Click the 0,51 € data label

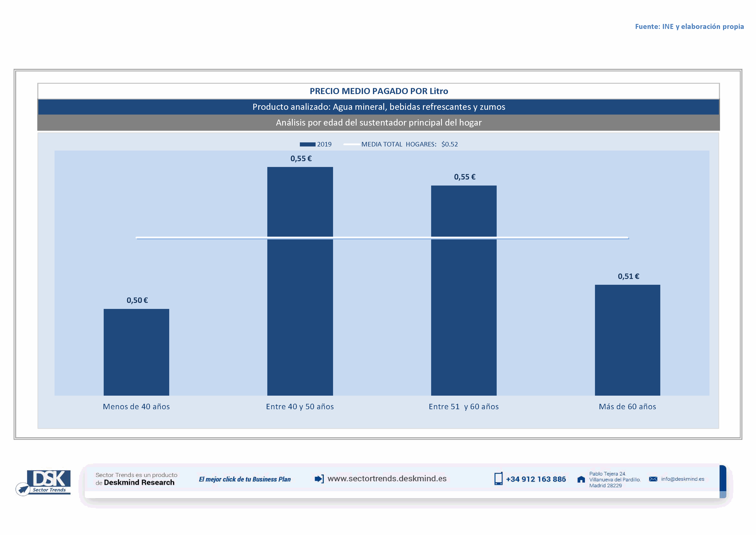(628, 276)
